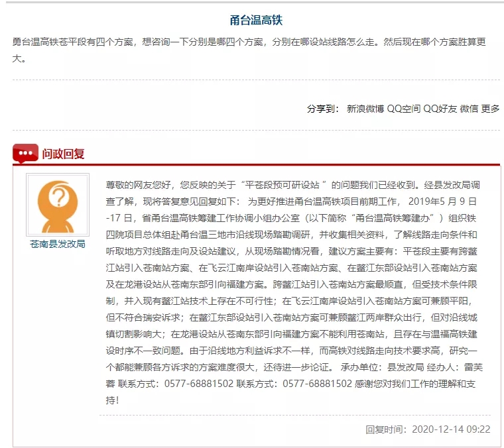Click the reply timestamp 2020-12-14 09:22
504x448 pixels.
click(x=451, y=429)
